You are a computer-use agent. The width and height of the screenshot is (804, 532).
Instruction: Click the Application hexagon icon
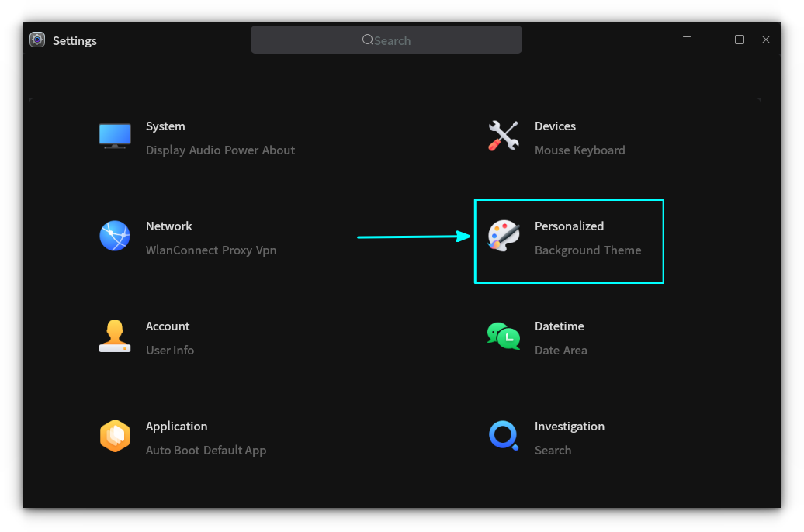pyautogui.click(x=115, y=435)
